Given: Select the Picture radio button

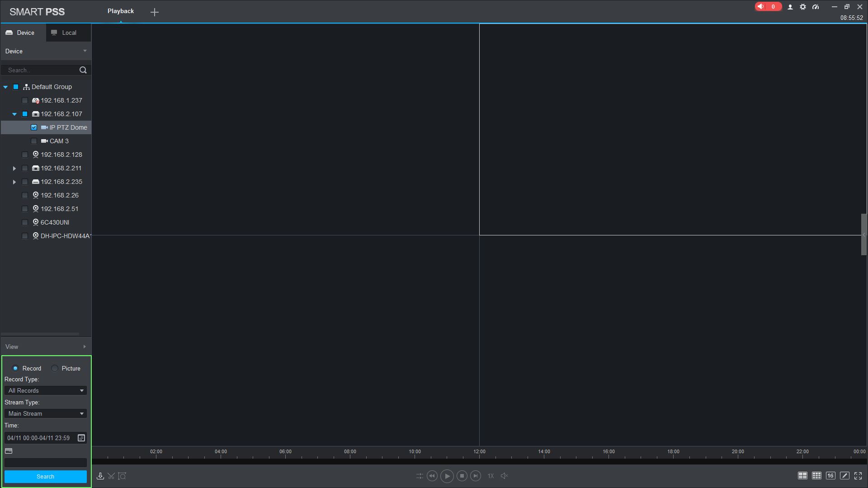Looking at the screenshot, I should [55, 368].
